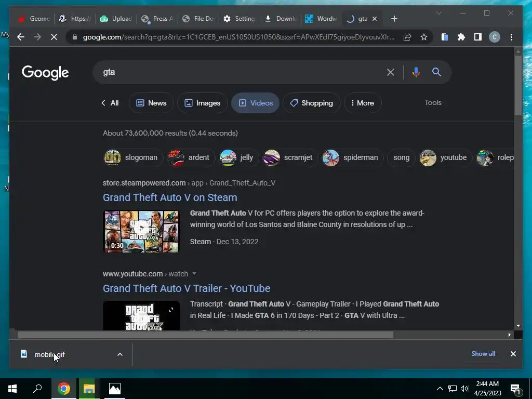Open a new tab with plus button
532x399 pixels.
click(394, 19)
